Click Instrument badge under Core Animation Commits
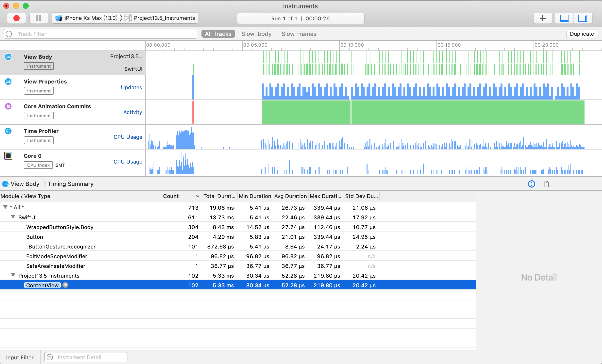Image resolution: width=602 pixels, height=364 pixels. click(39, 116)
